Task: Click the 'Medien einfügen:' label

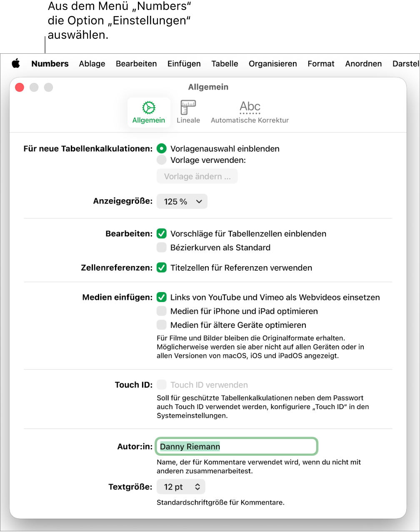Action: 117,297
